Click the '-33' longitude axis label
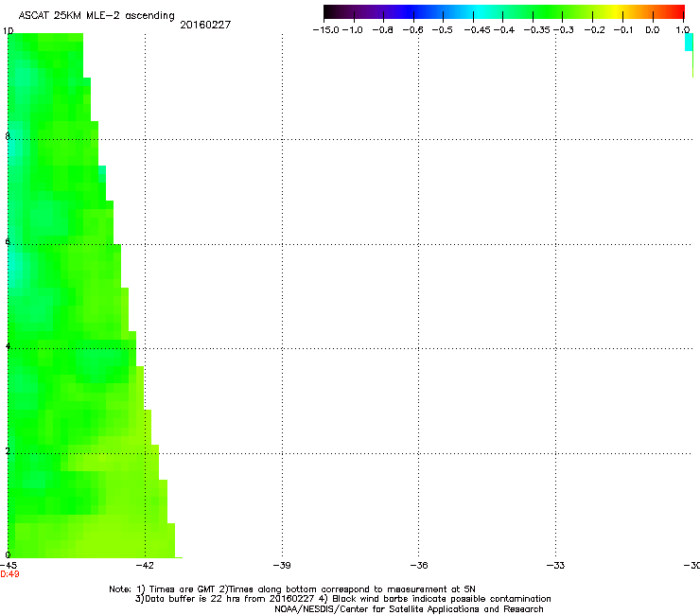 pos(555,566)
